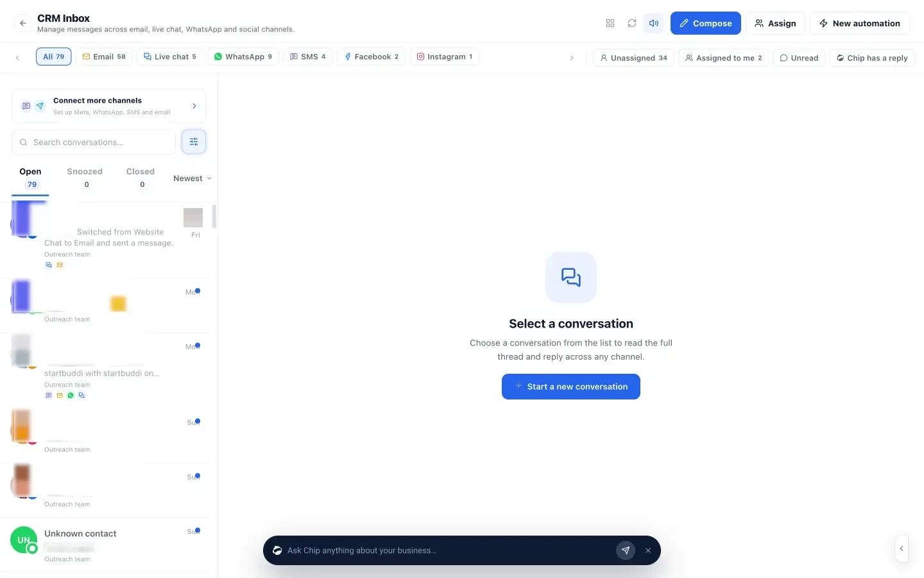Filter by Instagram channel

click(445, 57)
